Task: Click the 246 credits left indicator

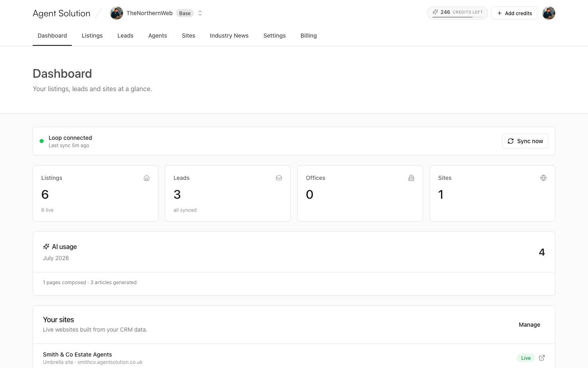Action: click(x=457, y=13)
